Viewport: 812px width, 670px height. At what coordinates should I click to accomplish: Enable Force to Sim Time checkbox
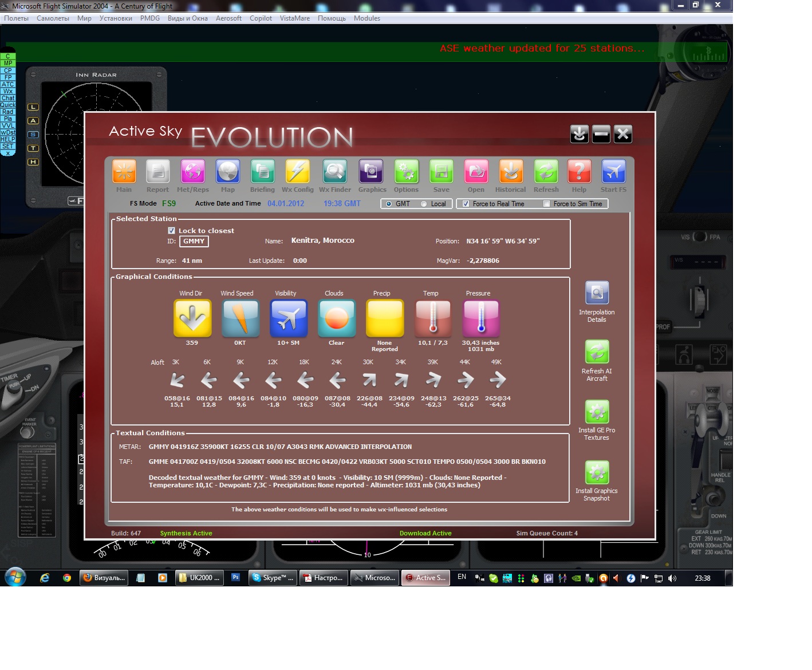[x=546, y=204]
